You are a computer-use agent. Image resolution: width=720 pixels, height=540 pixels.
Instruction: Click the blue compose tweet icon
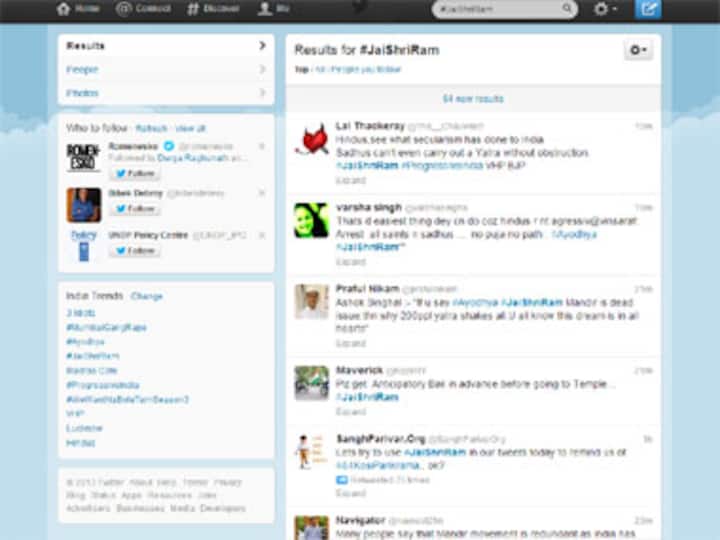(648, 9)
